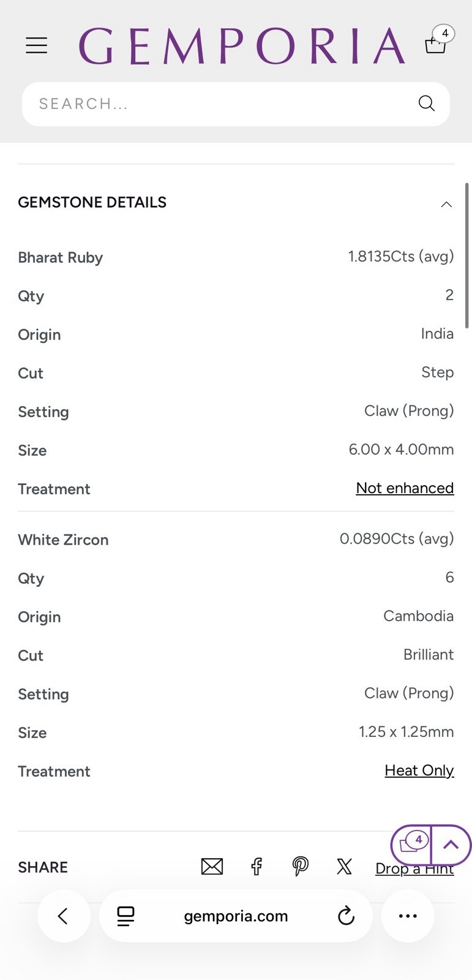Viewport: 472px width, 980px height.
Task: Open the floating basket shortcut button
Action: (411, 845)
